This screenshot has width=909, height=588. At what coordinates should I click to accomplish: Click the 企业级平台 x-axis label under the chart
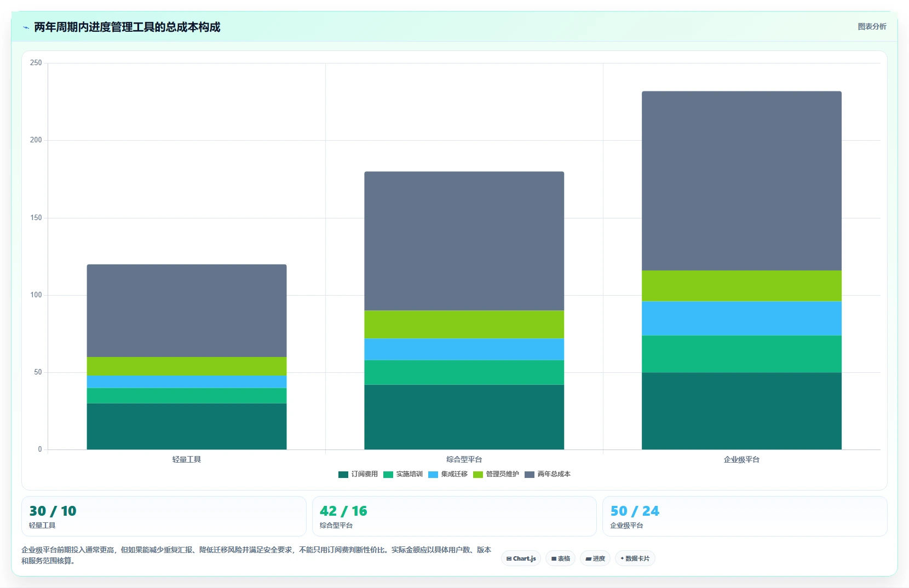click(742, 459)
